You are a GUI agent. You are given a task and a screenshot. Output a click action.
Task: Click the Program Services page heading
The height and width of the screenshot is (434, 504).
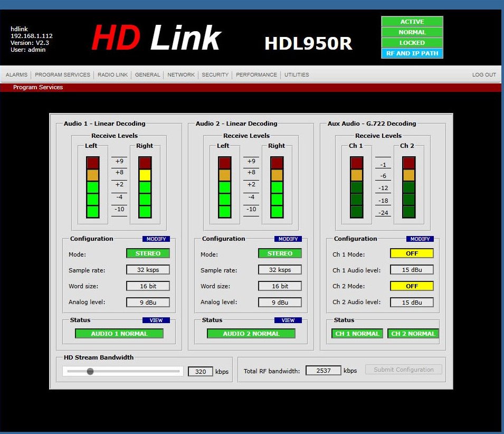click(38, 87)
